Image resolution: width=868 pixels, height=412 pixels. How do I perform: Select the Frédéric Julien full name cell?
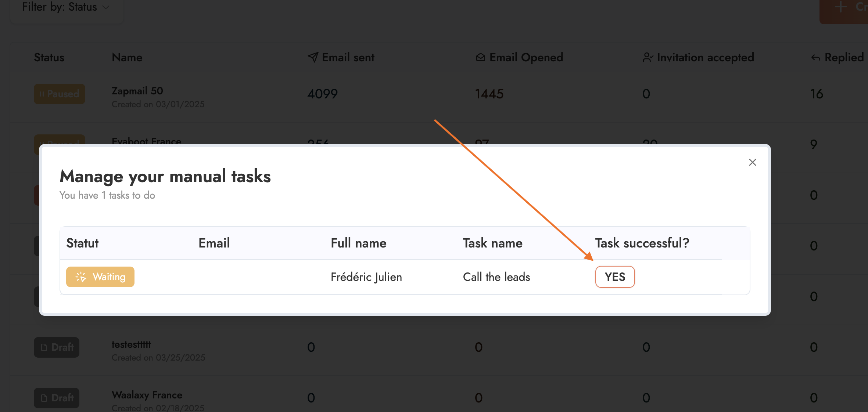point(366,277)
